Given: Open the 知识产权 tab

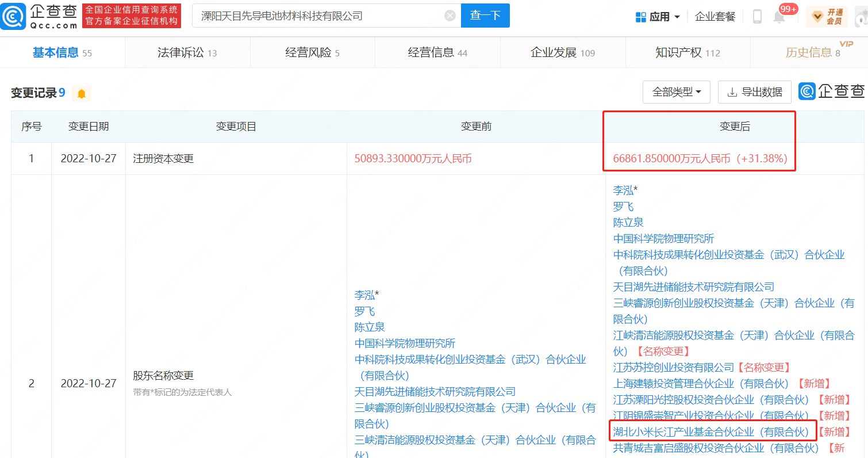Looking at the screenshot, I should [x=688, y=53].
